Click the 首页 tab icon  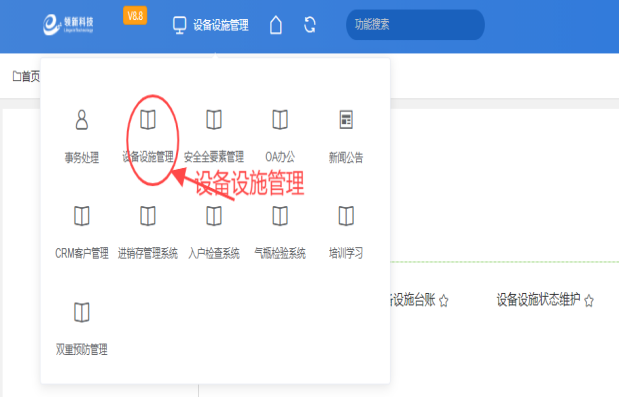pos(17,76)
